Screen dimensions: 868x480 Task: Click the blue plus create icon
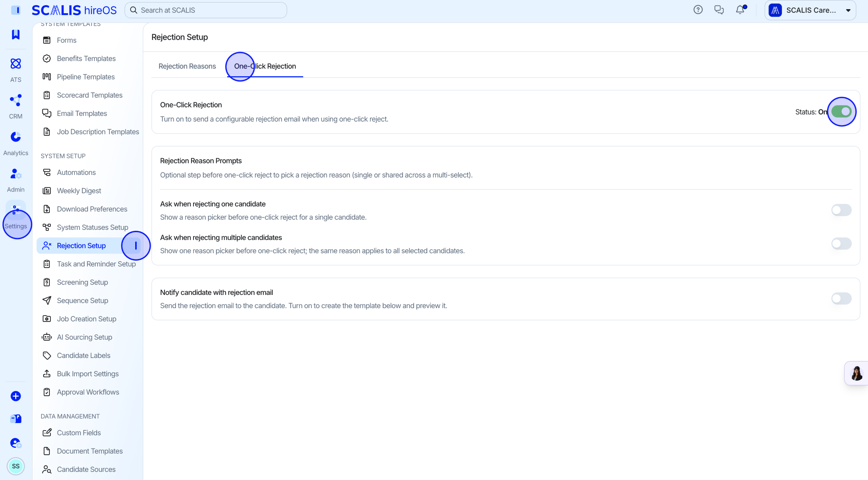[x=16, y=396]
